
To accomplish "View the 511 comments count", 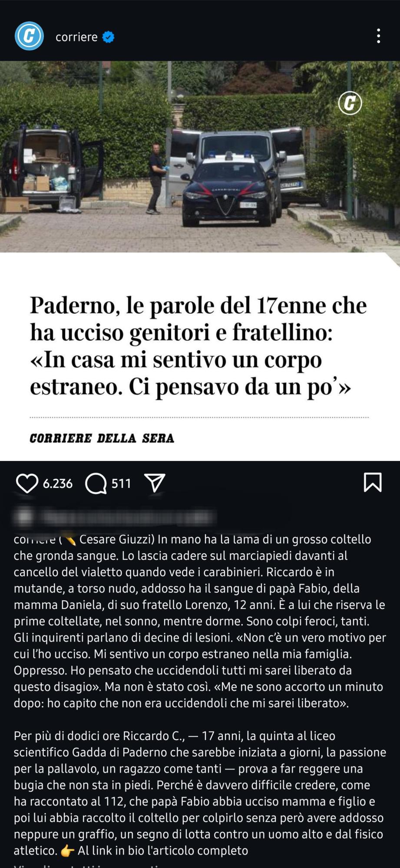I will [x=121, y=483].
